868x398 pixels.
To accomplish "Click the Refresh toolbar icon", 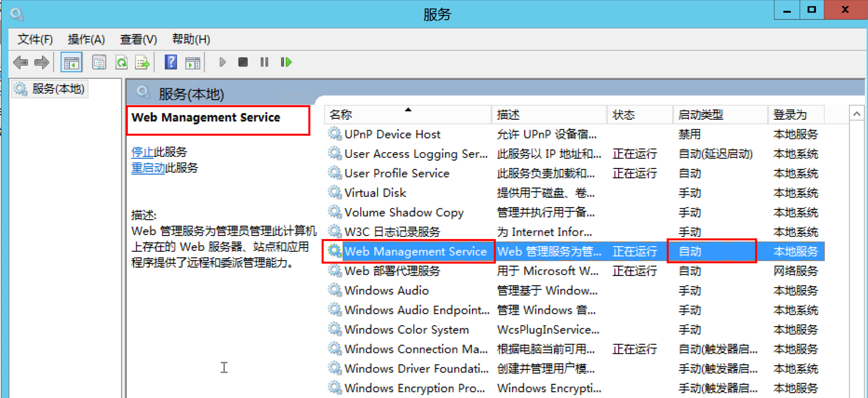I will click(x=121, y=62).
